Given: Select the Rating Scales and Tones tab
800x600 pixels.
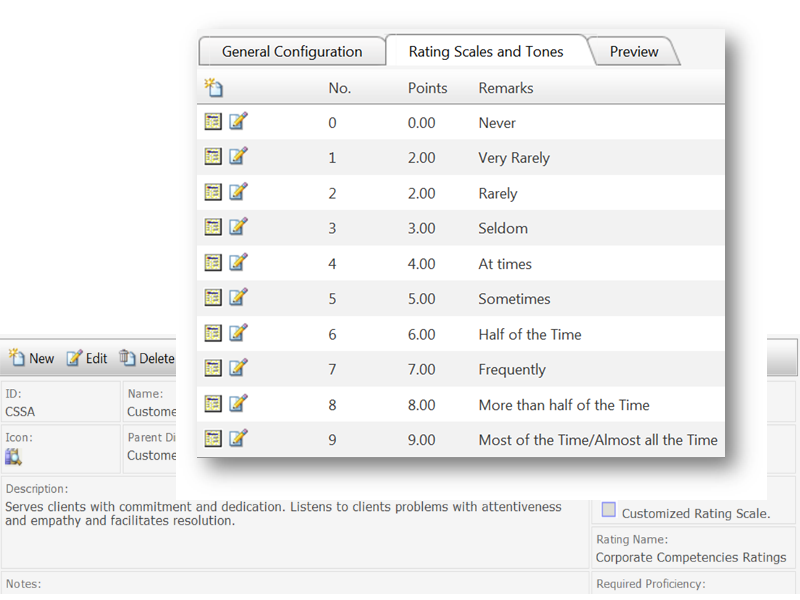Looking at the screenshot, I should coord(486,52).
